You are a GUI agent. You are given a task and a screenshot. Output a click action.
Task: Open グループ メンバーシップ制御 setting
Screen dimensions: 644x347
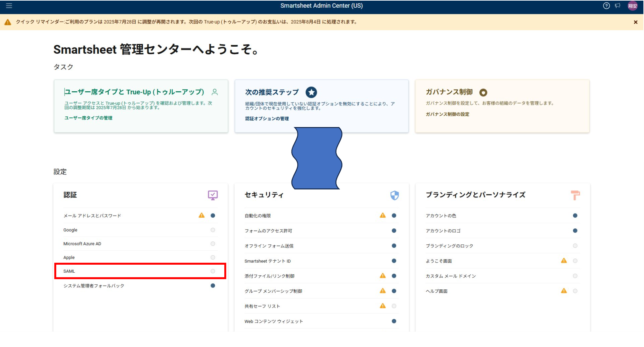(321, 291)
